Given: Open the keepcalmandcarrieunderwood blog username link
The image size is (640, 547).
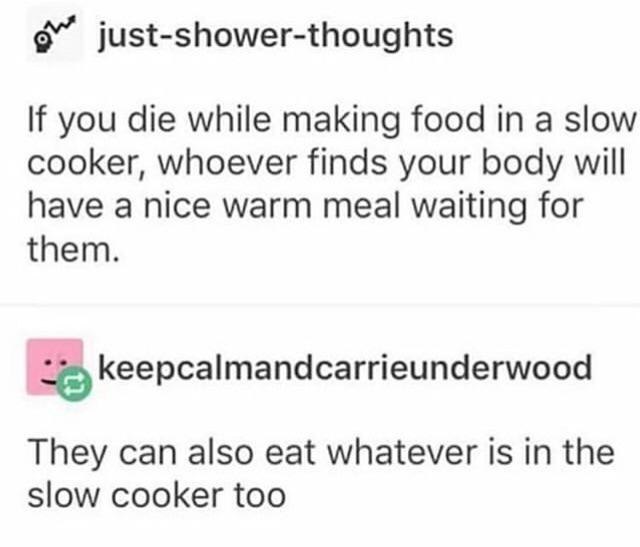Looking at the screenshot, I should (x=345, y=367).
